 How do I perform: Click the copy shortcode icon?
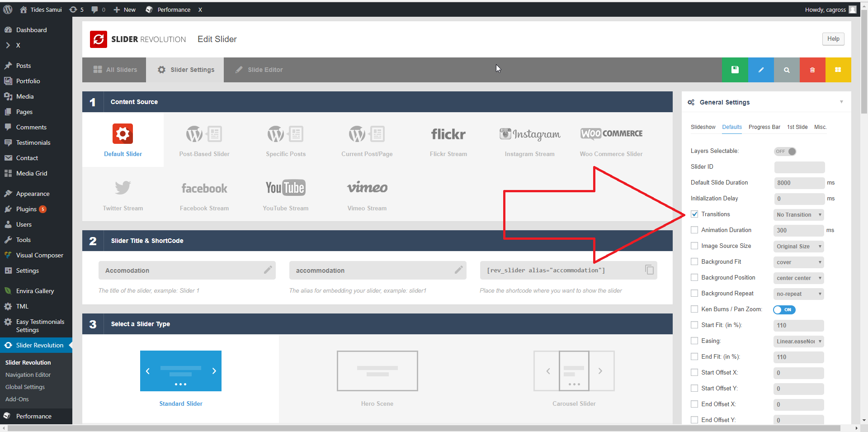coord(650,270)
